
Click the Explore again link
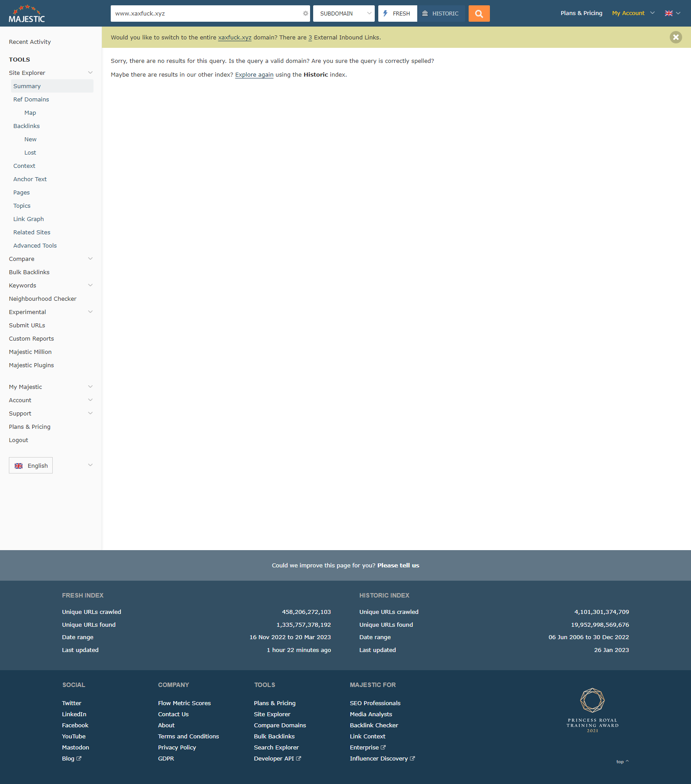click(x=254, y=75)
